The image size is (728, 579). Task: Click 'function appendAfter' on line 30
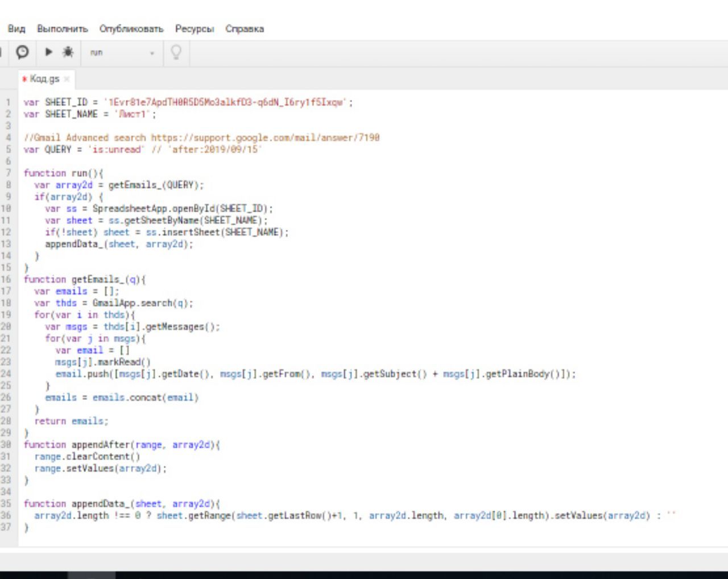[x=78, y=445]
